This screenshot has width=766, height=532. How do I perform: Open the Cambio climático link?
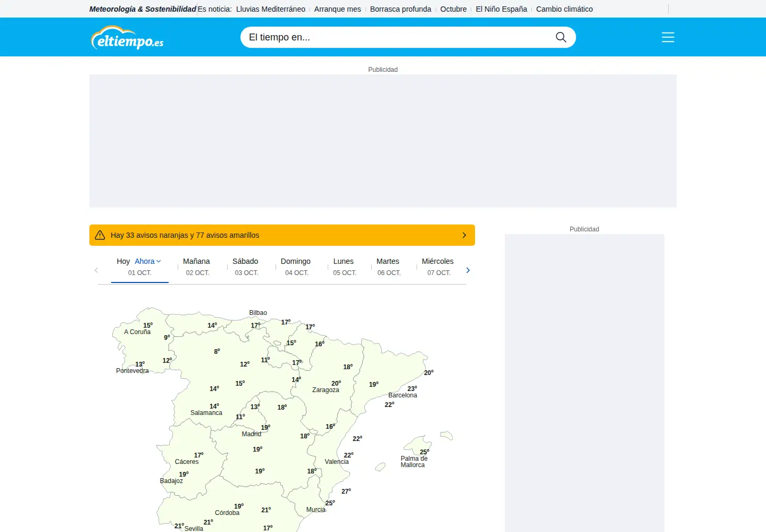pyautogui.click(x=564, y=9)
